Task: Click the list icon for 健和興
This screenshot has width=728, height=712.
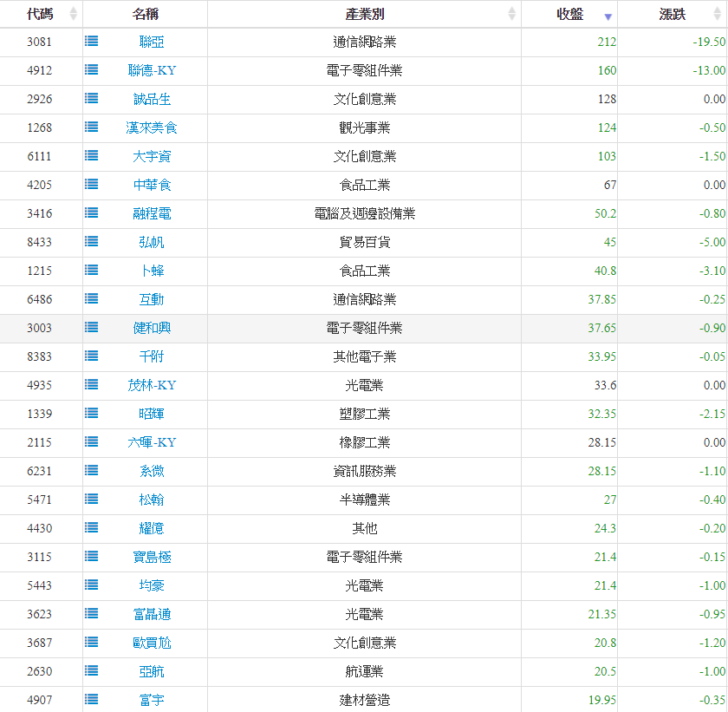Action: click(91, 327)
